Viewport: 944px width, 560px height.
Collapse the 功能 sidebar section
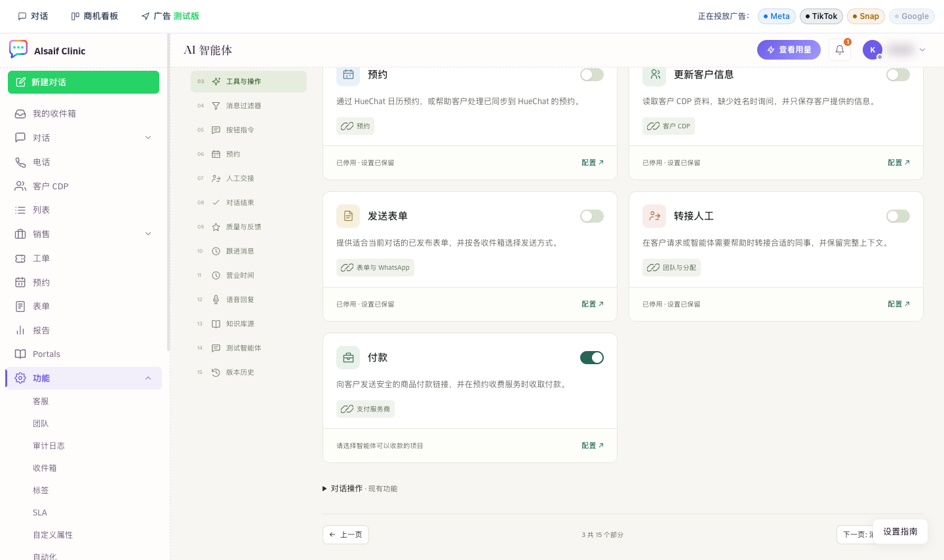(x=148, y=378)
